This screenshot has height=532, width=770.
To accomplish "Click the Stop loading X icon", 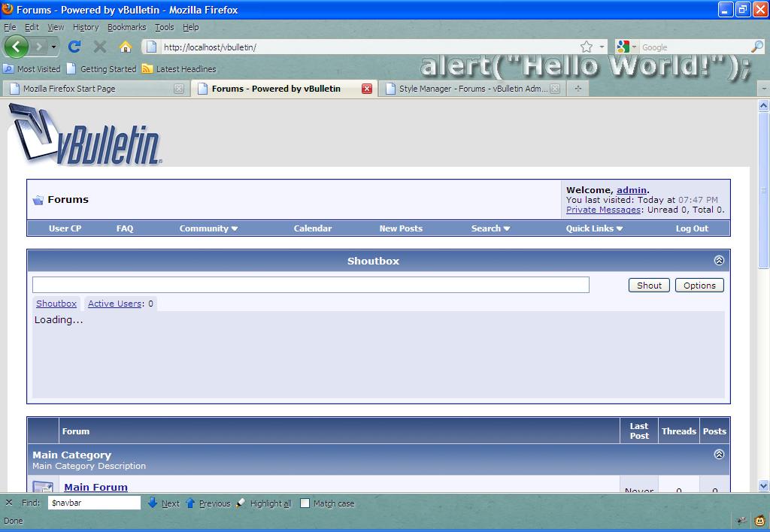I will [100, 47].
